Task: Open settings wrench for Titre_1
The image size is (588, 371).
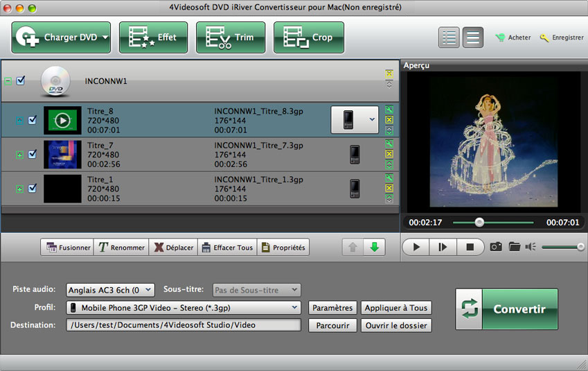Action: point(389,178)
